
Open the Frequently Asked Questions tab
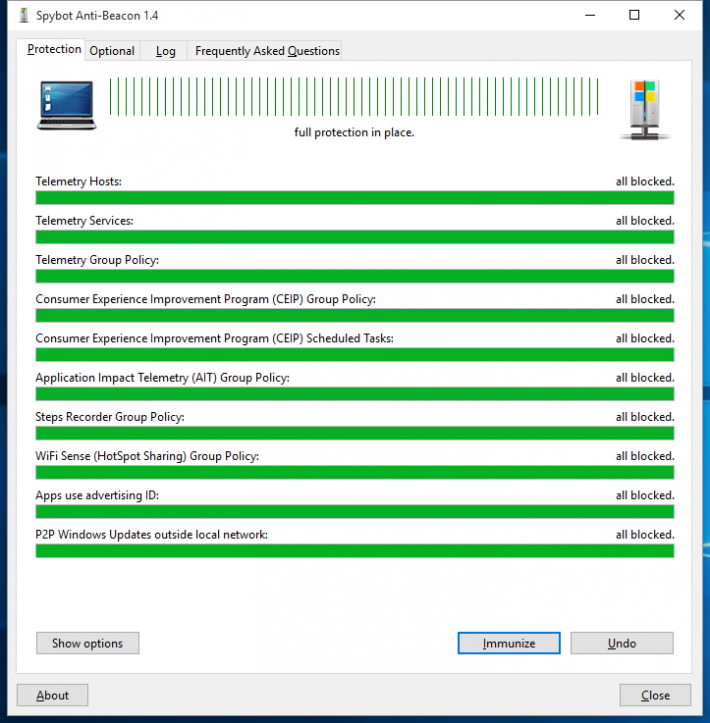(267, 51)
